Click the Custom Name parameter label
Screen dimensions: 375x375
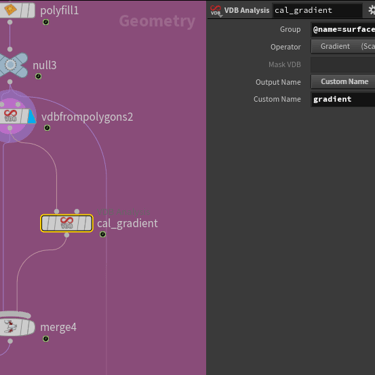[x=277, y=99]
